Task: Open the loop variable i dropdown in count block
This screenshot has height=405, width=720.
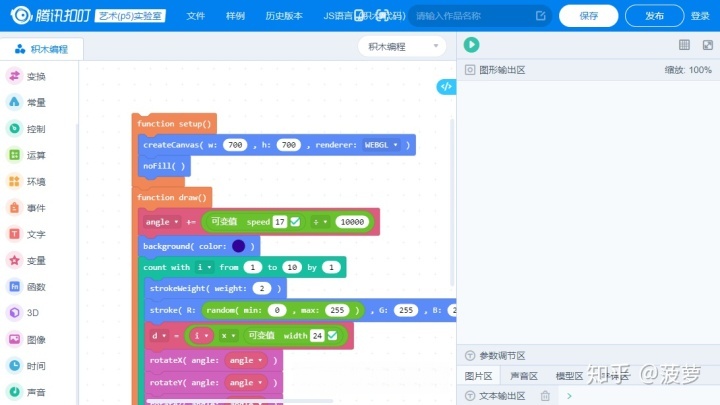Action: tap(204, 267)
